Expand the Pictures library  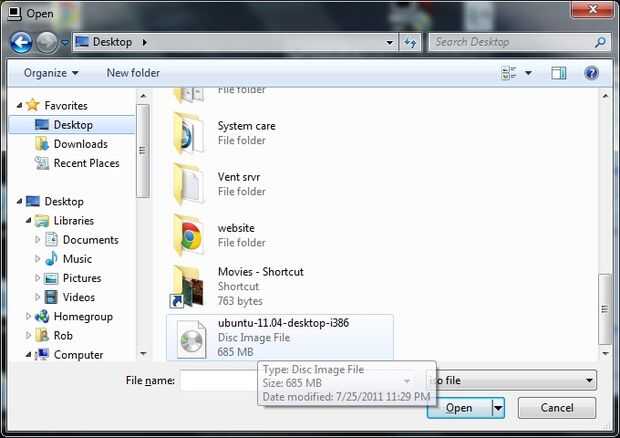38,278
